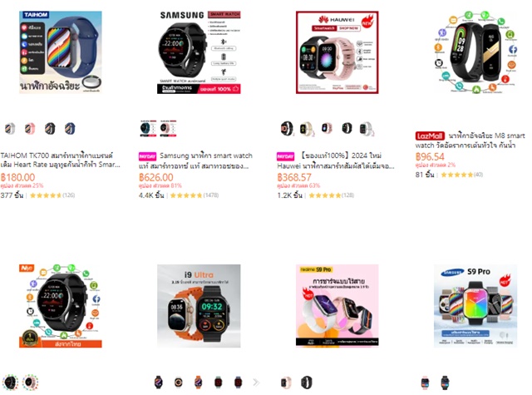Click the TAIHOM TK700 price ฿180.00
This screenshot has width=532, height=395.
(x=18, y=177)
